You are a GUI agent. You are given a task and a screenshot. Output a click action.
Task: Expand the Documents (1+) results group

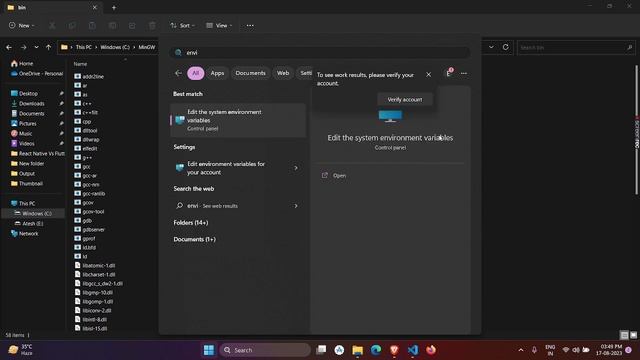point(194,240)
